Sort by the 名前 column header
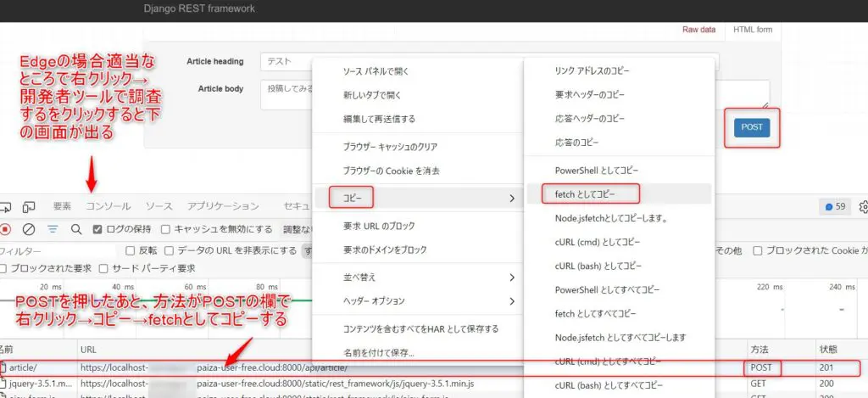868x398 pixels. [x=36, y=350]
